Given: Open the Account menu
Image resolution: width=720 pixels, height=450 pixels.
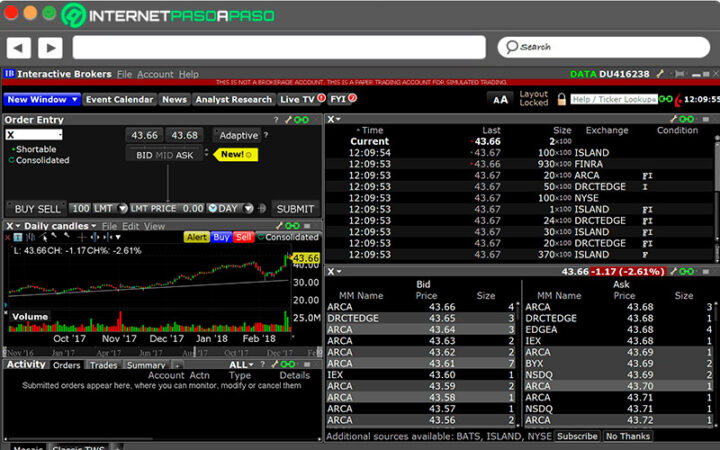Looking at the screenshot, I should click(155, 74).
